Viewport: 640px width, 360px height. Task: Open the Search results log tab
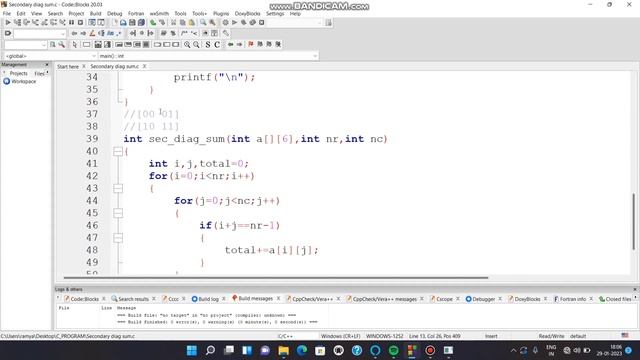click(133, 299)
